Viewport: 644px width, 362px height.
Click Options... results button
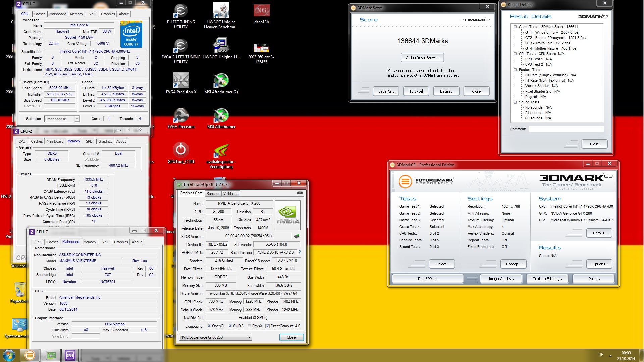[600, 264]
